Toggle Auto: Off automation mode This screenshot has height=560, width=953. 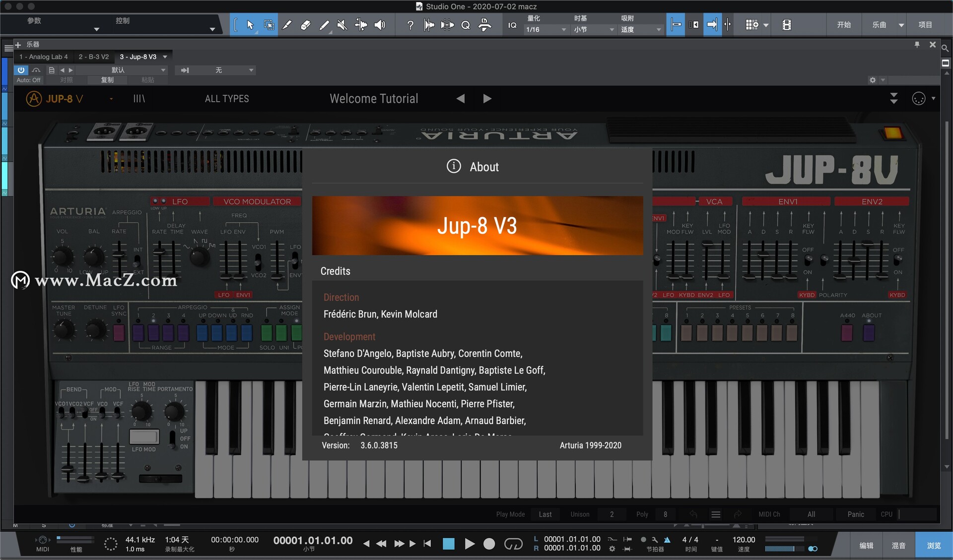(28, 80)
